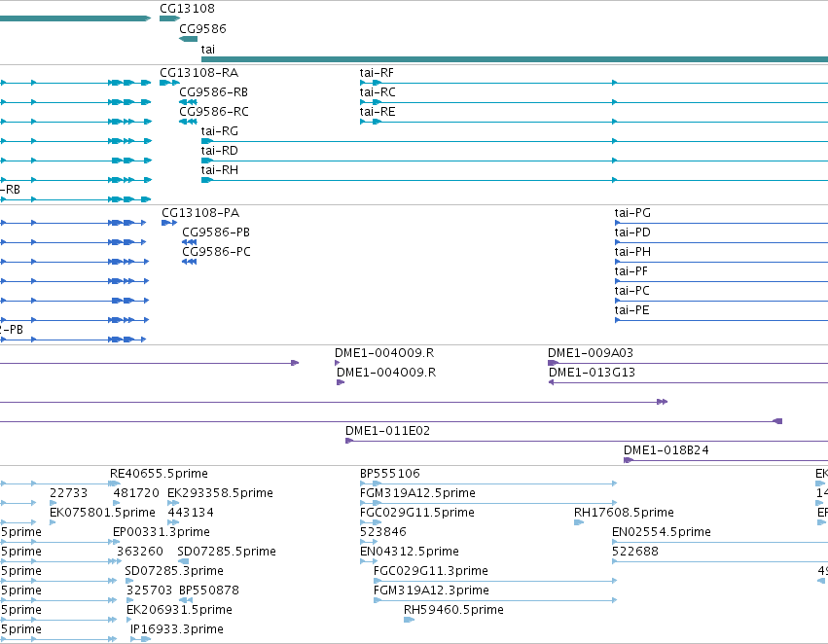Select EST EN02554.5prime
This screenshot has height=644, width=828.
pyautogui.click(x=661, y=532)
